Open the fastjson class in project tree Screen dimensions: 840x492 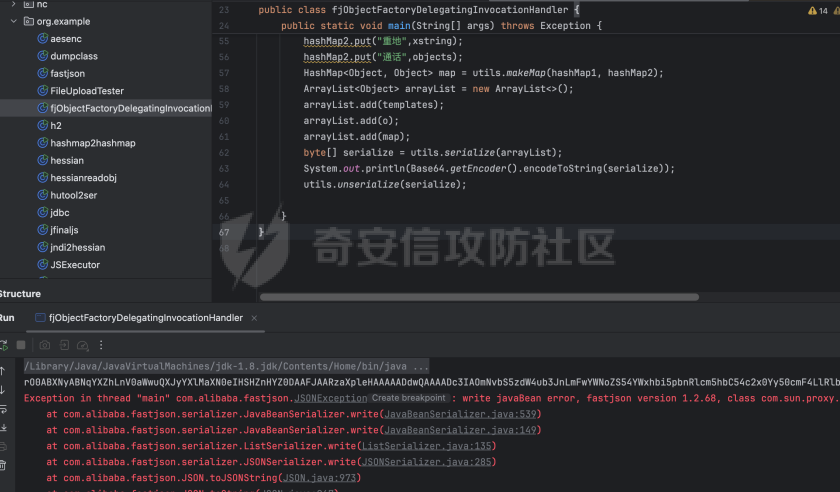tap(67, 73)
